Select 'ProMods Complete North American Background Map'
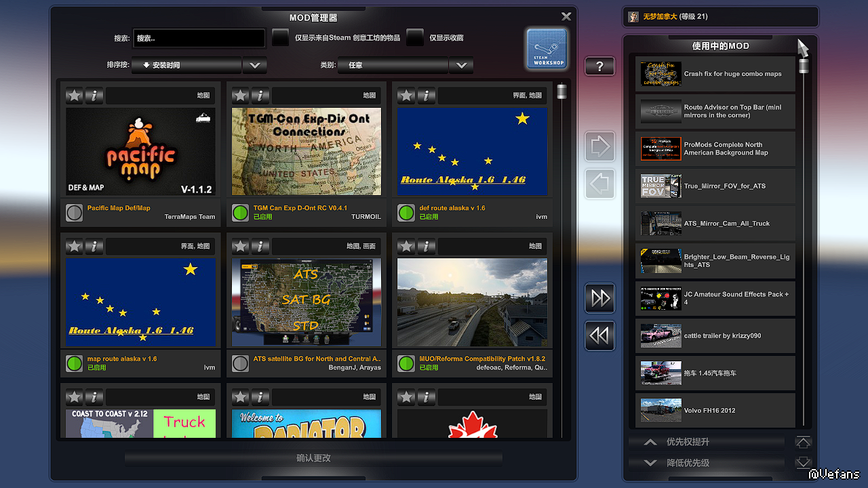The width and height of the screenshot is (868, 488). 715,148
